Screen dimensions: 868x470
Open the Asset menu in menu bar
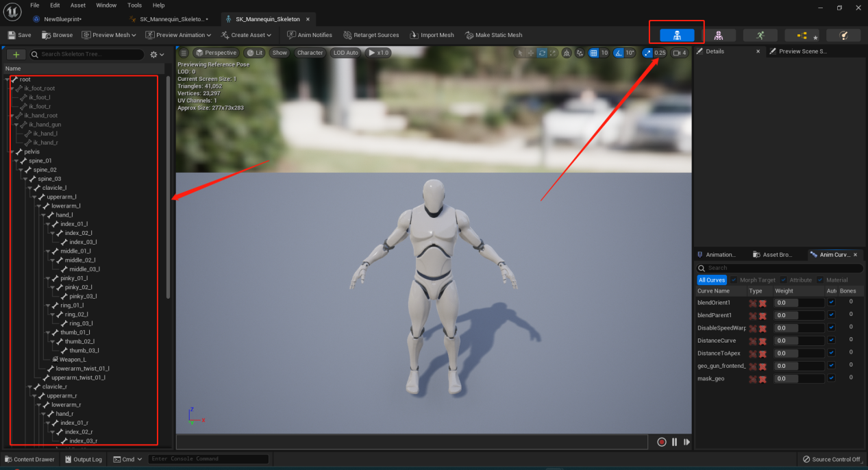(x=78, y=5)
